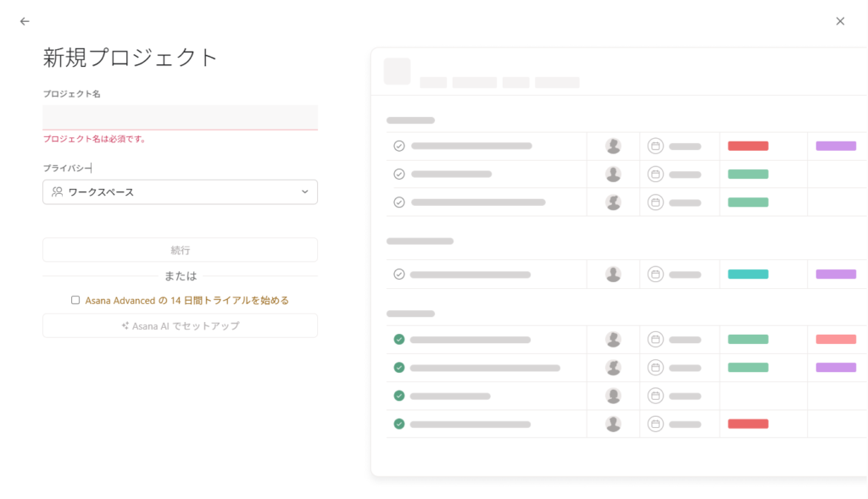Click the people icon beside ワークスペース
868x499 pixels.
point(58,192)
